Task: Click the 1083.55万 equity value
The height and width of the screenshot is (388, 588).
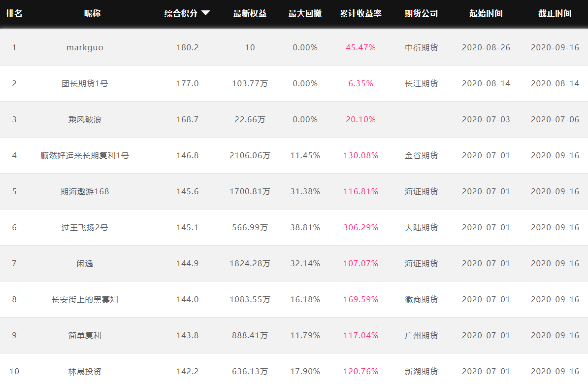Action: [250, 299]
